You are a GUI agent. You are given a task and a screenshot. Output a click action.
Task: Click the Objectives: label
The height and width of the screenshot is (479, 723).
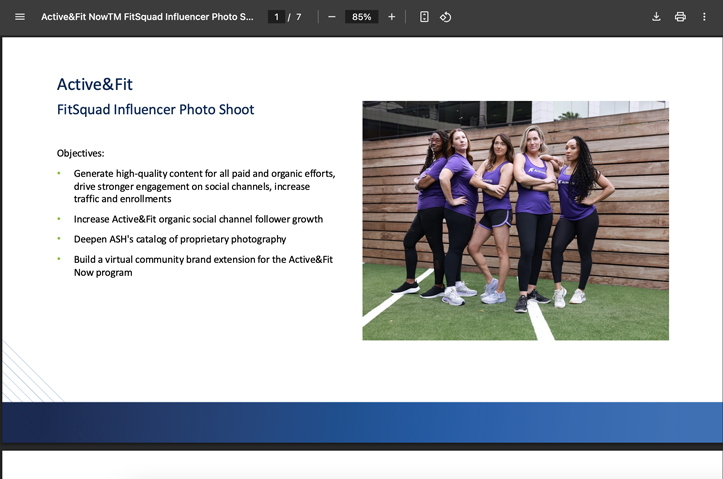[x=81, y=154]
